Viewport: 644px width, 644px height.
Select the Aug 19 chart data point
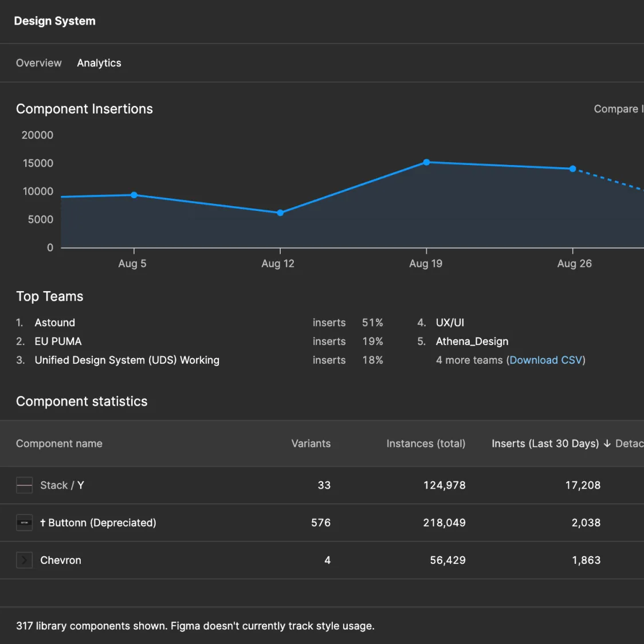(426, 163)
